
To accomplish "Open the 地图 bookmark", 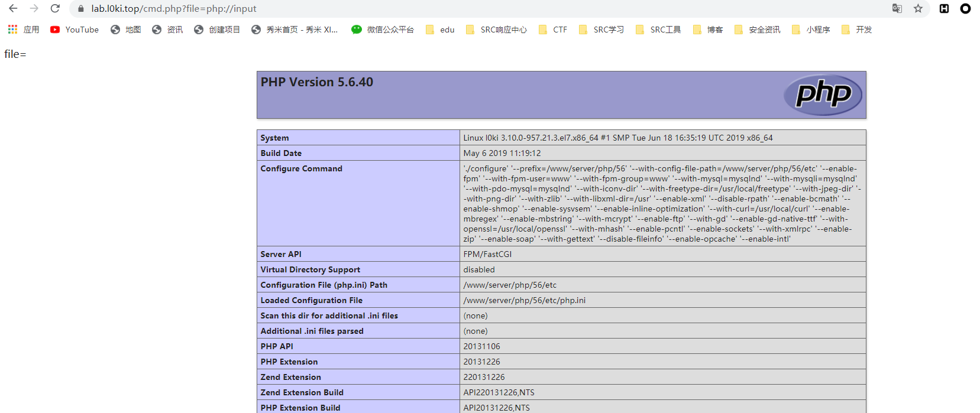I will (126, 30).
